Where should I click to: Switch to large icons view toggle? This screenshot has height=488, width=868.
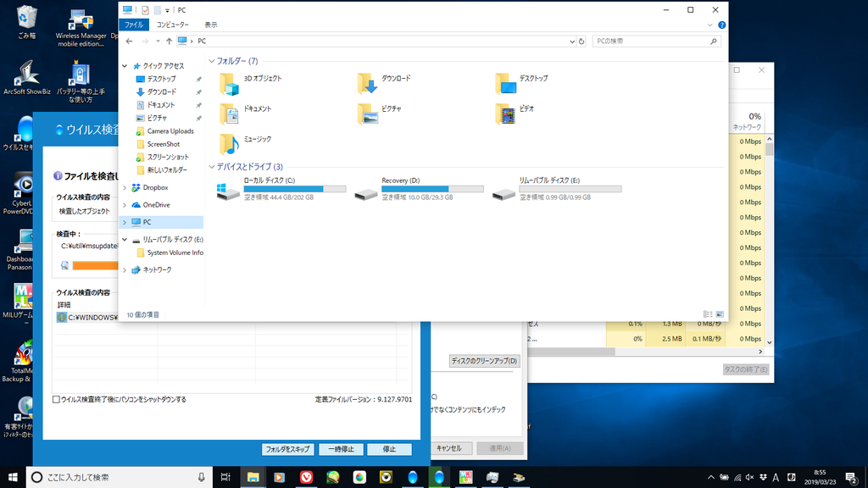720,314
